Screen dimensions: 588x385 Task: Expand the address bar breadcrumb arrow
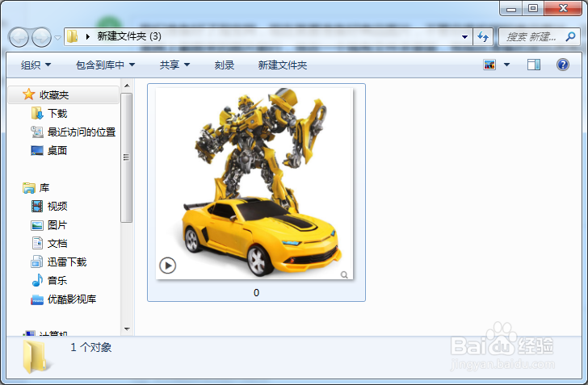88,36
